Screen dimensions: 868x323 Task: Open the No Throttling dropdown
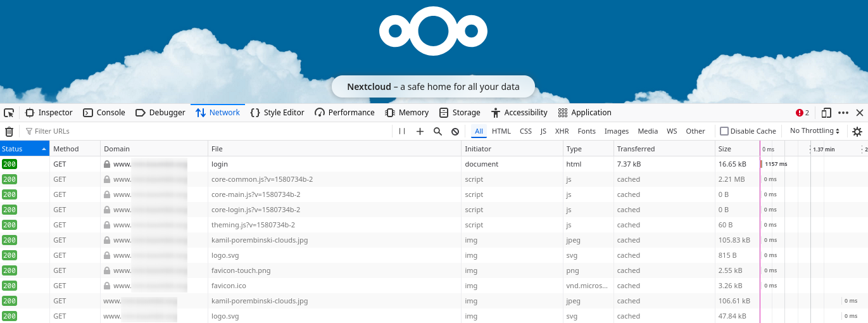click(x=815, y=131)
